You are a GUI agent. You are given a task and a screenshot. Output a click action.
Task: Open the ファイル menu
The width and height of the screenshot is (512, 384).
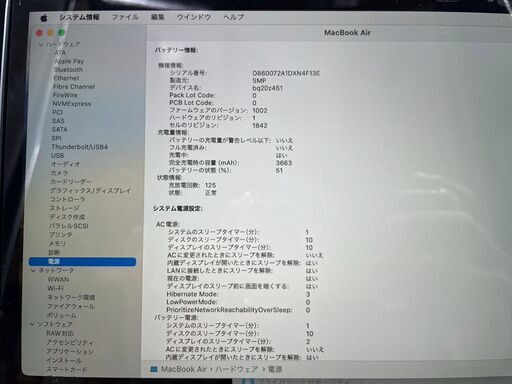[125, 17]
